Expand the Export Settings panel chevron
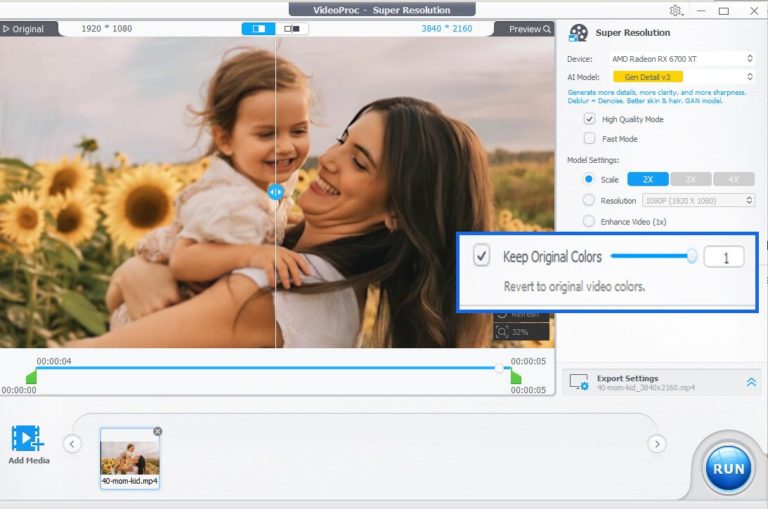Screen dimensions: 768x509 751,382
